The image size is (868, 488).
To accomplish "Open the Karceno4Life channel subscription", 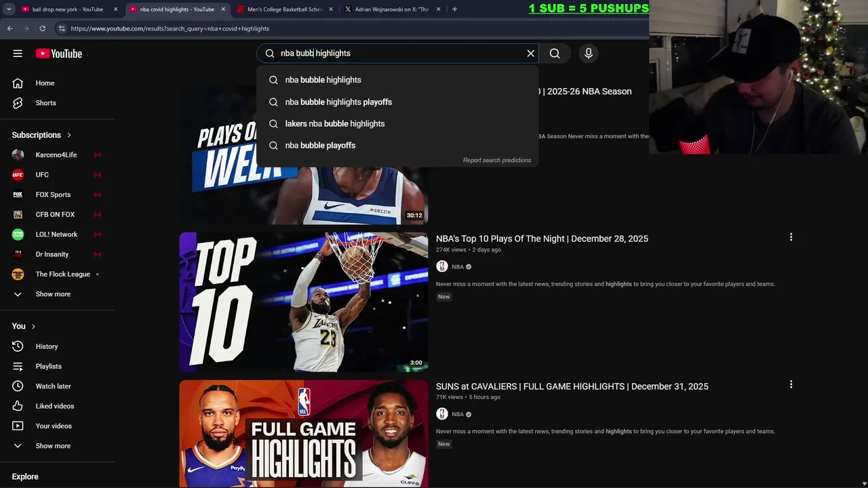I will [x=58, y=155].
